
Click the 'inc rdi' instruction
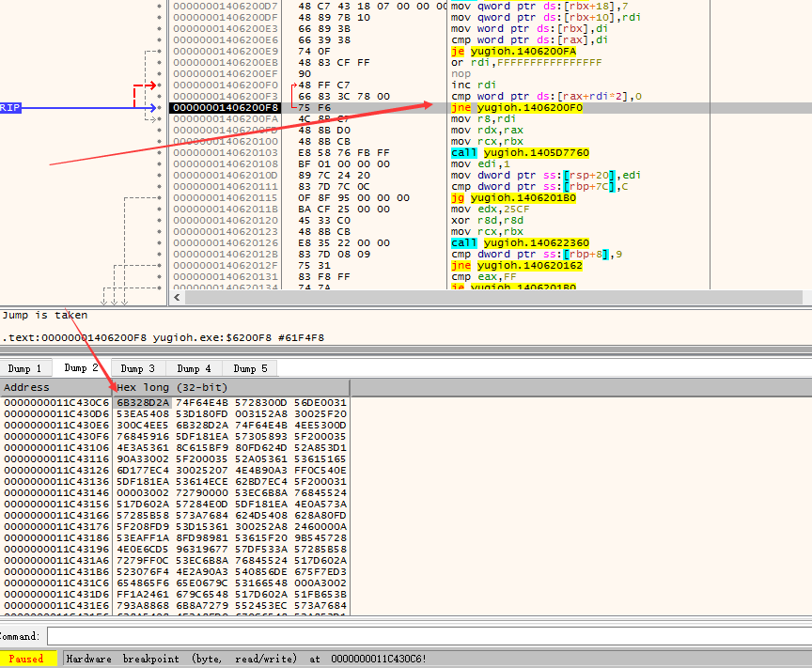[474, 85]
